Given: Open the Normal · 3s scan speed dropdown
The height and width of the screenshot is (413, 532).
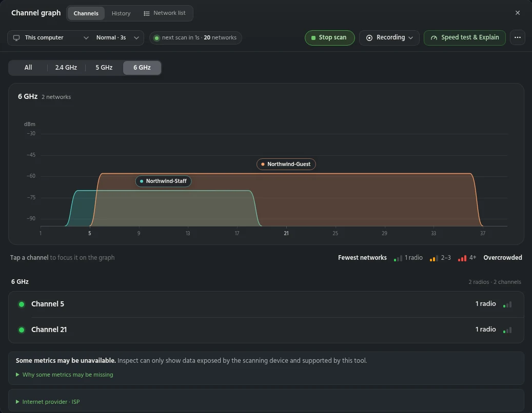Looking at the screenshot, I should [x=117, y=38].
